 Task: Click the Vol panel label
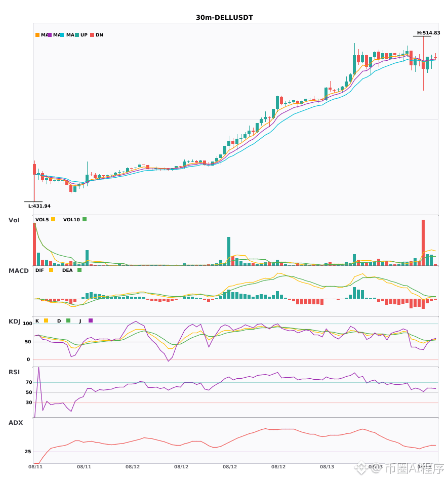[x=14, y=220]
